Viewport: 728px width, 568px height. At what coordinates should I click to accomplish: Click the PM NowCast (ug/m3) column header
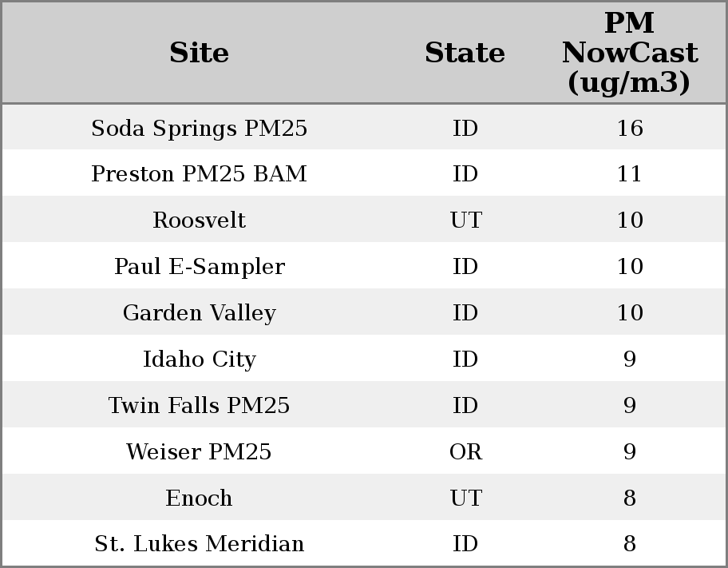(x=629, y=53)
